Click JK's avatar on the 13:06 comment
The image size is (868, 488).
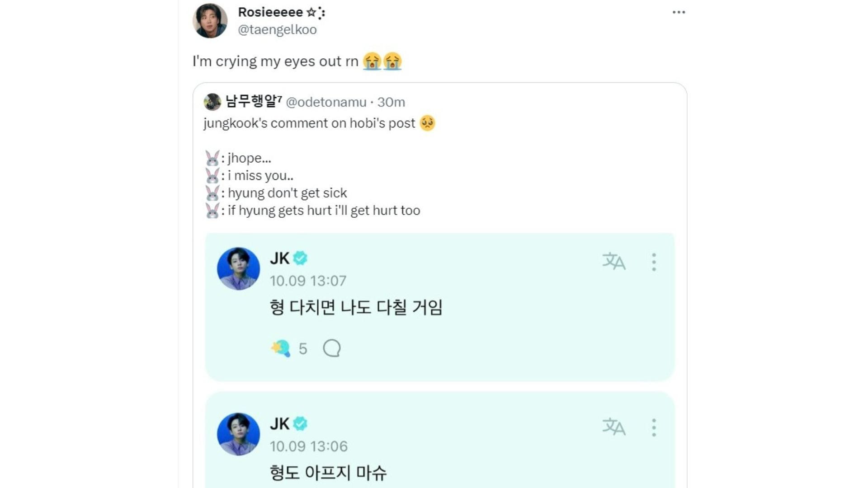tap(238, 434)
